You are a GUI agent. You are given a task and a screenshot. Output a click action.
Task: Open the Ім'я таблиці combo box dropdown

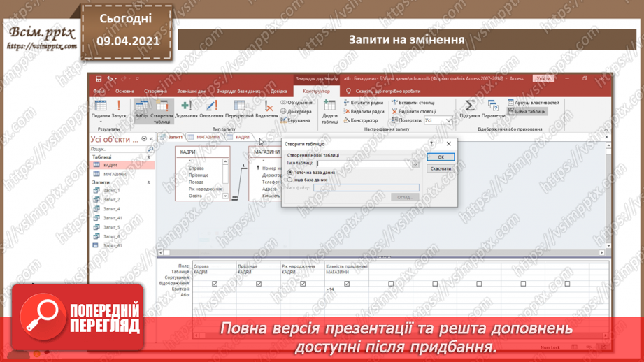pyautogui.click(x=415, y=164)
